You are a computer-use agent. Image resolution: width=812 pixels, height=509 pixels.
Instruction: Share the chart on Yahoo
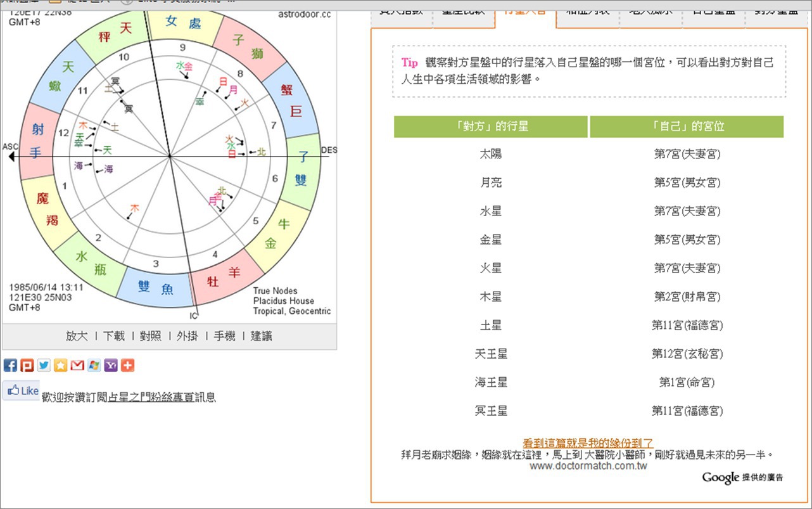(111, 365)
